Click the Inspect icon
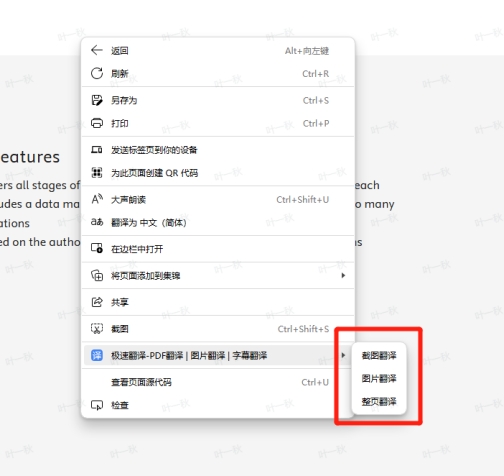504x476 pixels. [x=97, y=405]
